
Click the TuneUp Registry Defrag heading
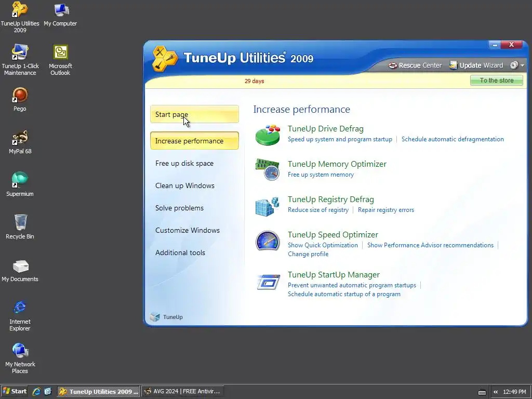(x=331, y=199)
